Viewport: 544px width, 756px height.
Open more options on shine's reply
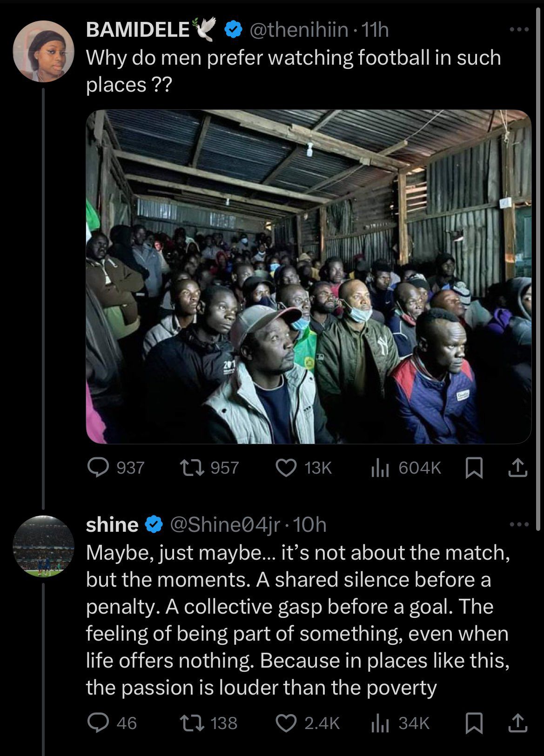(519, 525)
